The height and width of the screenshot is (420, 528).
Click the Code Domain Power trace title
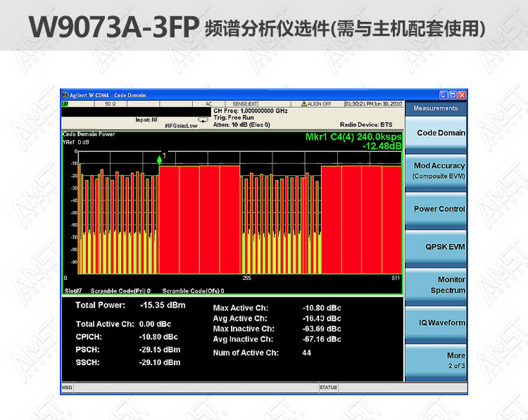click(89, 134)
